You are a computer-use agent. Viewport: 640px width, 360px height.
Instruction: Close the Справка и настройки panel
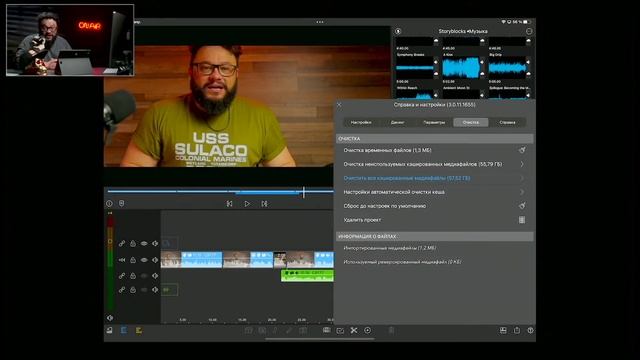[x=339, y=105]
